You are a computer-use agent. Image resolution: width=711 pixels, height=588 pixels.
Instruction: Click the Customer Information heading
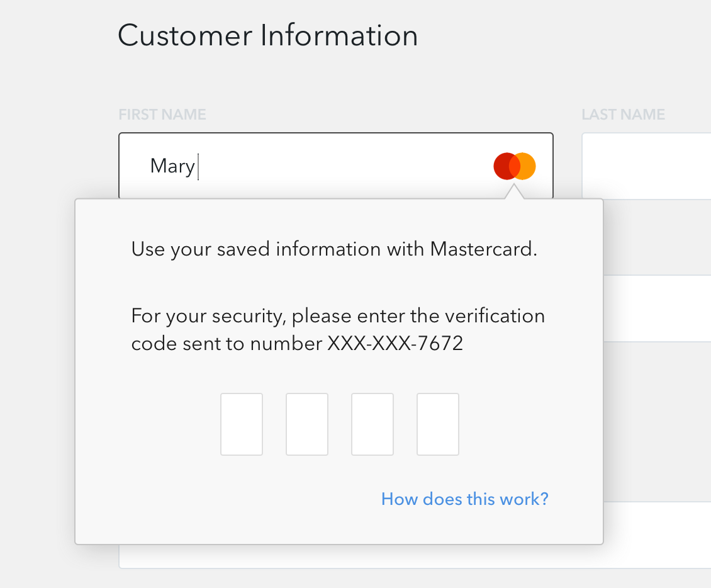coord(267,35)
